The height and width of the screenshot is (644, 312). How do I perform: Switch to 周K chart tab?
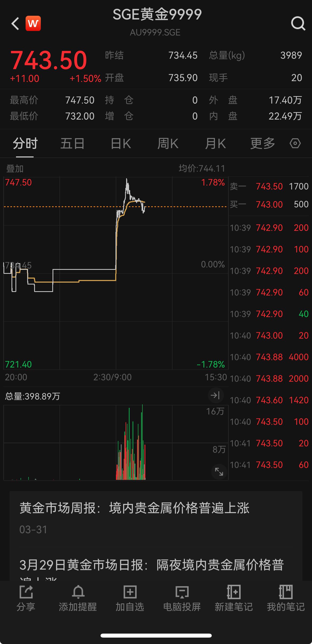tap(168, 144)
